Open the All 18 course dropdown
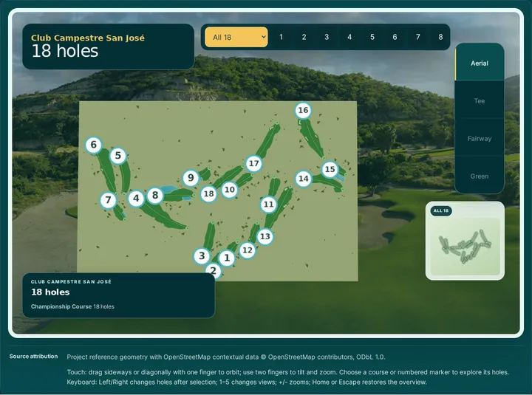532x395 pixels. click(x=236, y=37)
